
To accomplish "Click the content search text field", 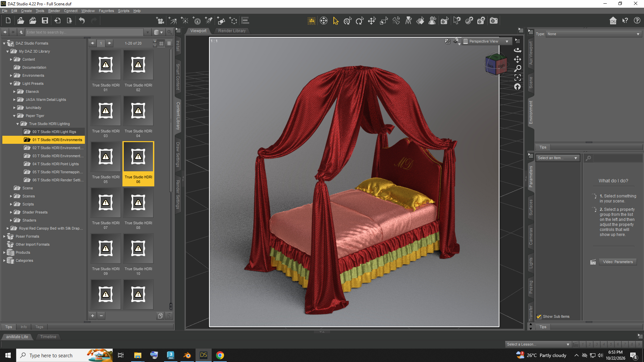I will click(x=85, y=32).
